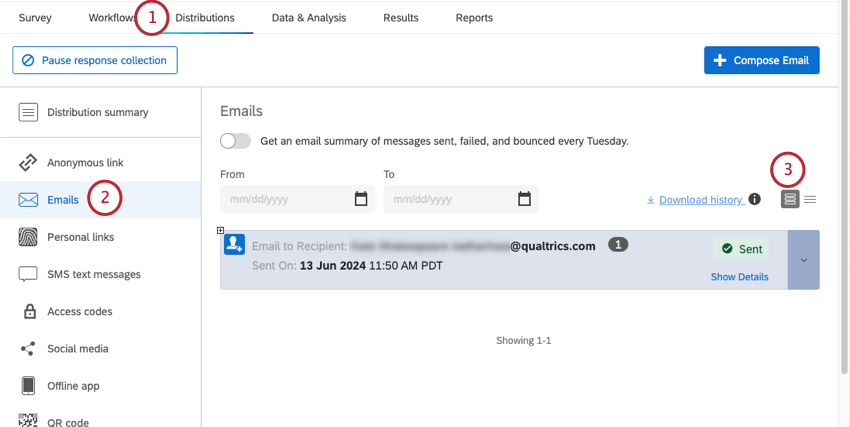Expand the sent email row dropdown arrow
The height and width of the screenshot is (427, 850).
tap(804, 260)
